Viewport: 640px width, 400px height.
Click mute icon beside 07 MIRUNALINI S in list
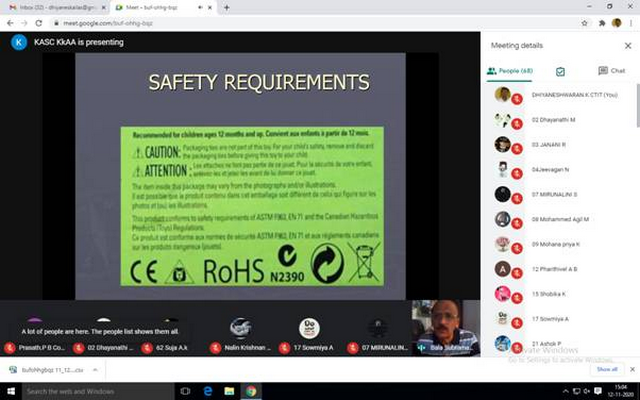(517, 198)
